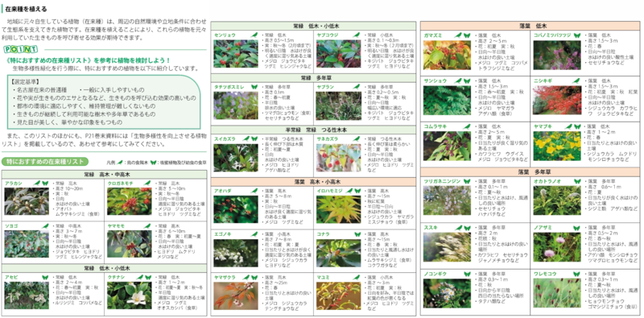This screenshot has height=318, width=644.
Task: Click the bird icon beside アラカシ
Action: 37,183
